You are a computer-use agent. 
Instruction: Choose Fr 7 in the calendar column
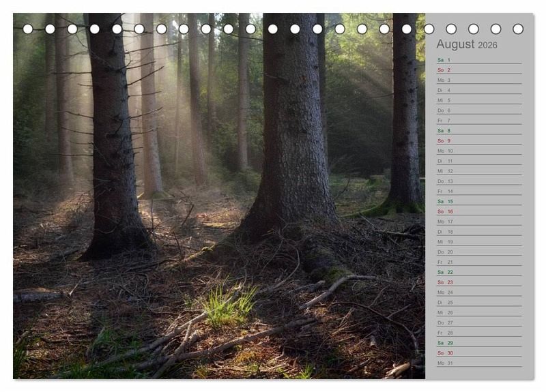pyautogui.click(x=478, y=121)
